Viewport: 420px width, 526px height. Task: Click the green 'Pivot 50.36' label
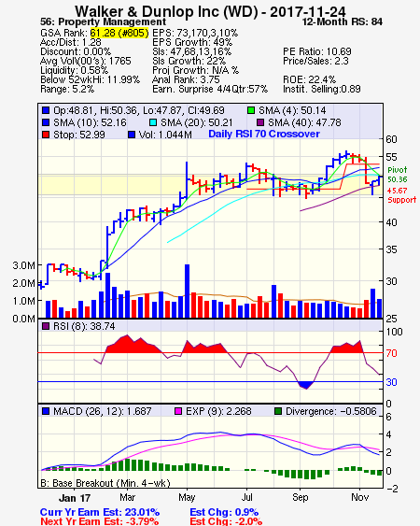coord(398,175)
